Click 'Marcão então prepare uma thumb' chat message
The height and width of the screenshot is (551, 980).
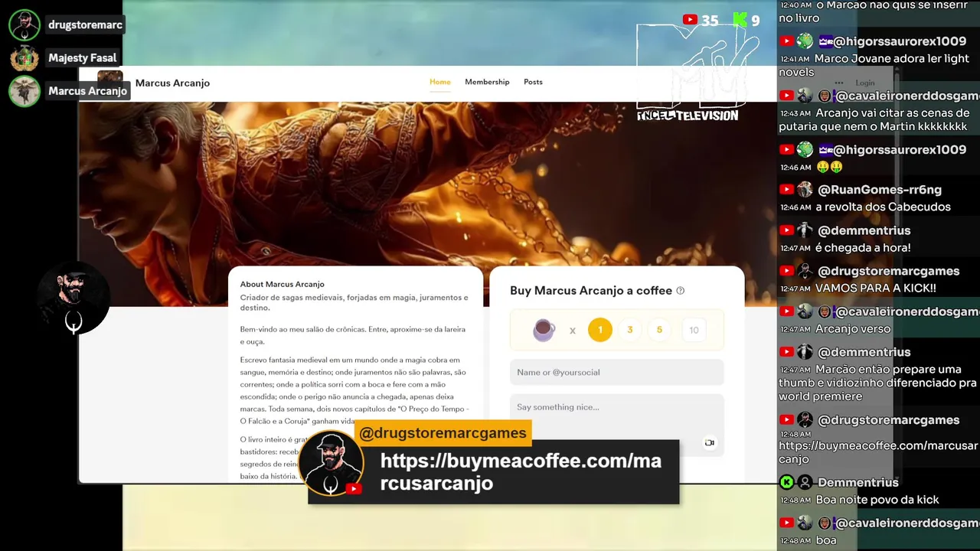click(877, 383)
